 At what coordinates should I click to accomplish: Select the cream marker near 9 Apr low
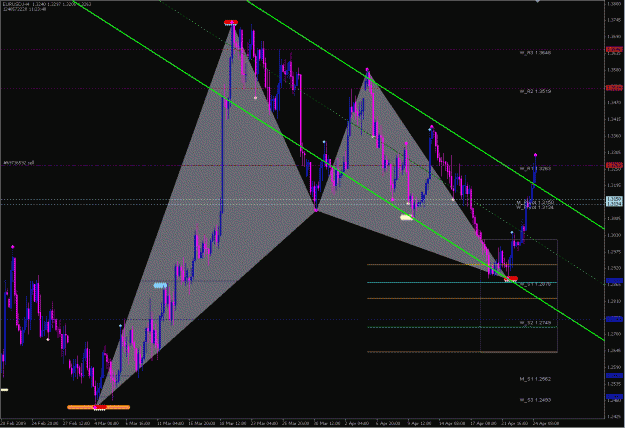click(406, 217)
